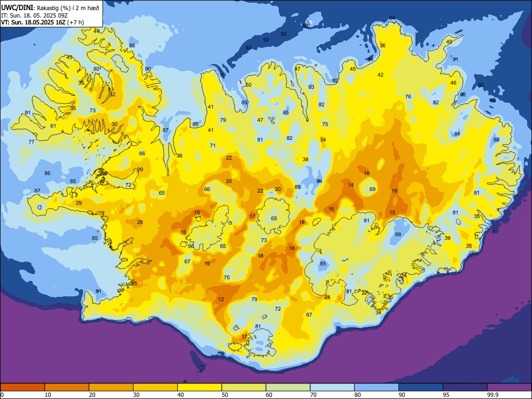Click the map value '77' off the west coast

tap(31, 142)
